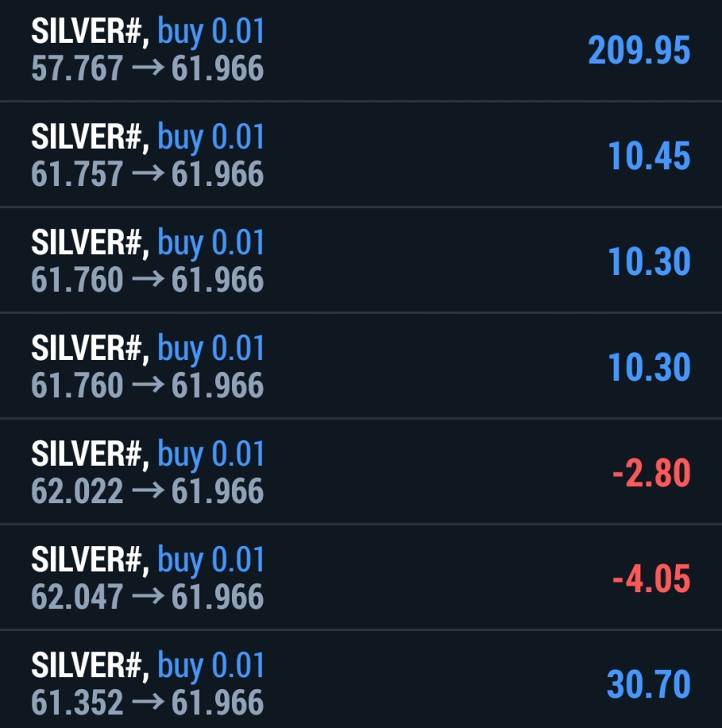The width and height of the screenshot is (722, 728).
Task: Tap buy 0.01 on the 61.352 position
Action: point(211,667)
